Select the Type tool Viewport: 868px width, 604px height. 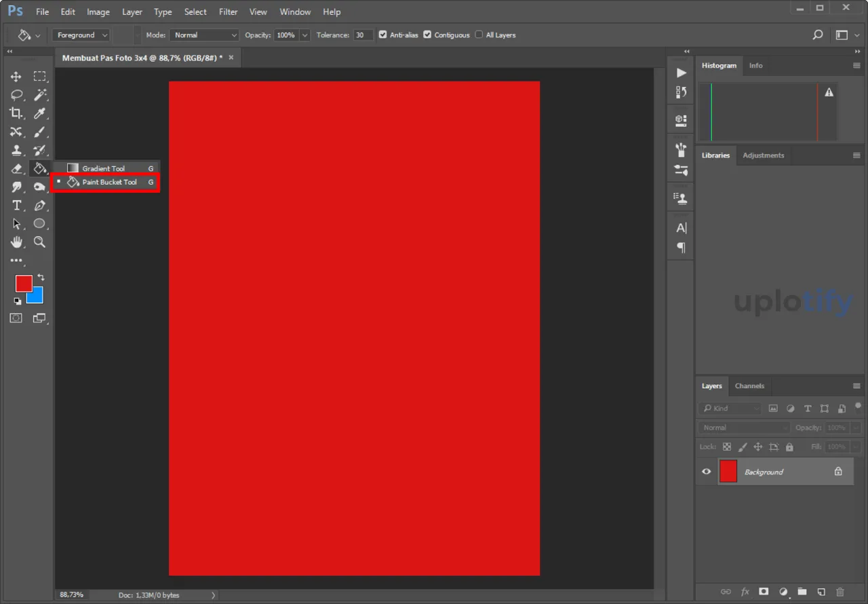[16, 205]
